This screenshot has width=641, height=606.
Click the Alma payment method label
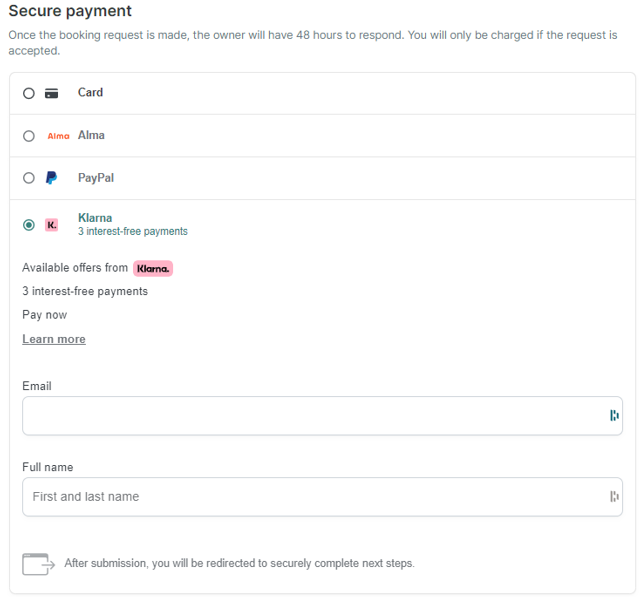coord(91,135)
